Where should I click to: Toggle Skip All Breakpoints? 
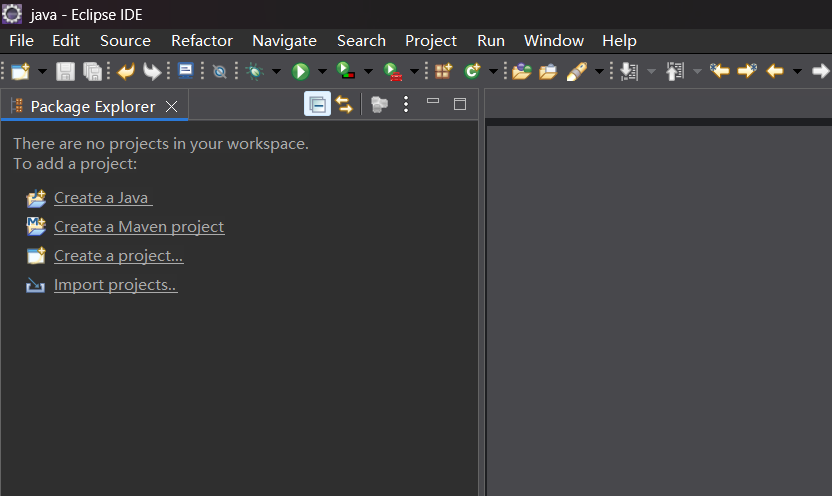pyautogui.click(x=220, y=71)
